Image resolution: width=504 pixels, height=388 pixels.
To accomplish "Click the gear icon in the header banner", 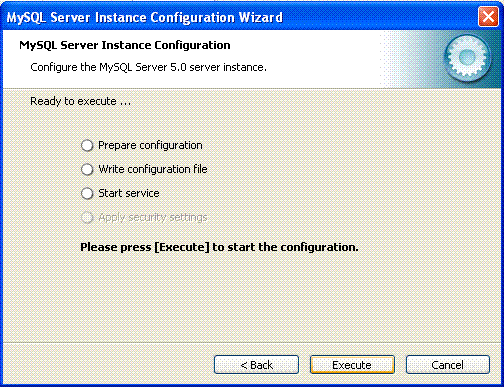I will [467, 58].
